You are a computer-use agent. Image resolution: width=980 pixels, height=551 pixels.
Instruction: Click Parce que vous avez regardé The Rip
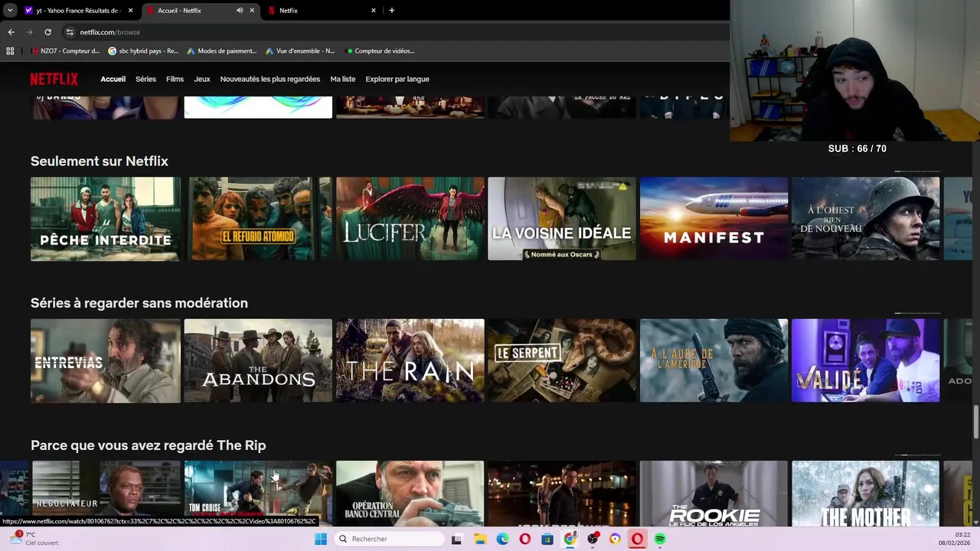[x=149, y=445]
